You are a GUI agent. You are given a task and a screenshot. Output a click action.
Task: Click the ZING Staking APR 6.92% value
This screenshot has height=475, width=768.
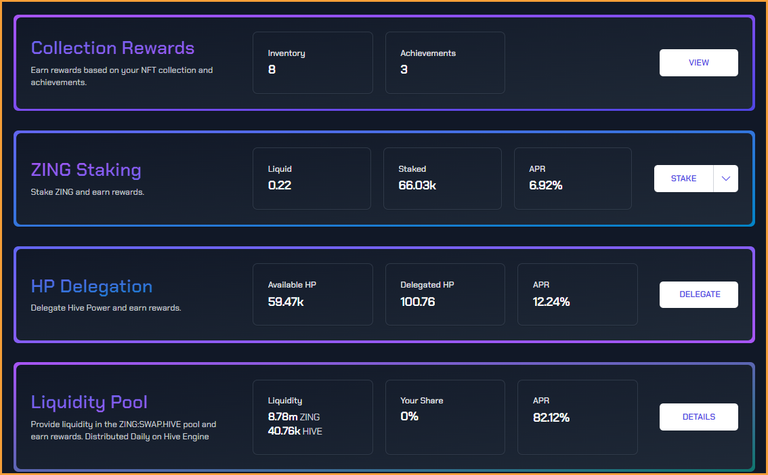coord(546,186)
